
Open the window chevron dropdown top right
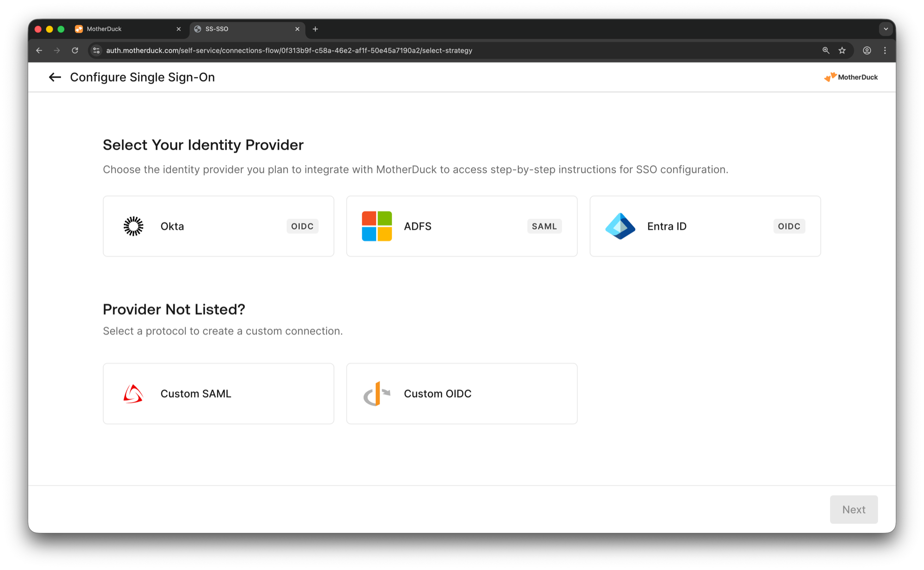(886, 29)
